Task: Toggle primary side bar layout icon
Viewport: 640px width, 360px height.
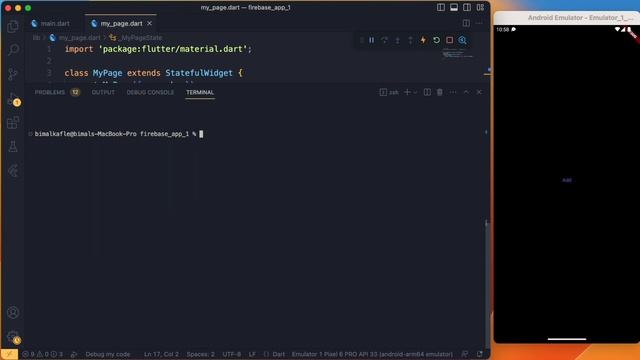Action: pos(441,7)
